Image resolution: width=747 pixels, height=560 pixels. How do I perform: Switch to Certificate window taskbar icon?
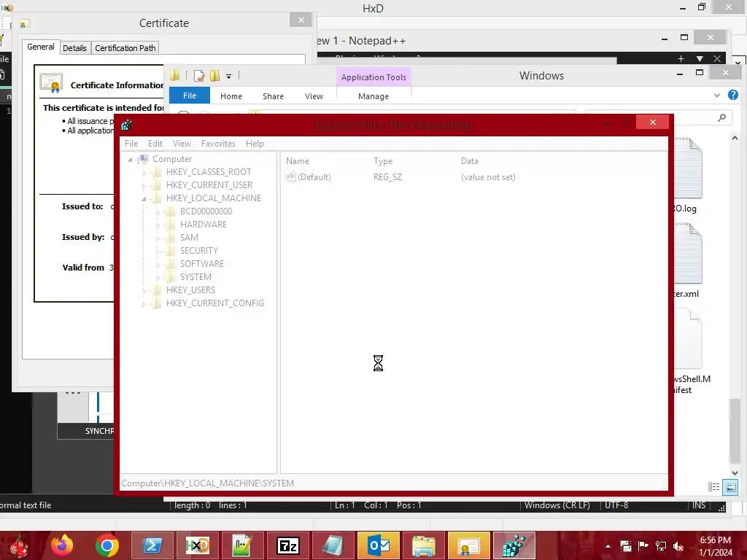click(469, 545)
